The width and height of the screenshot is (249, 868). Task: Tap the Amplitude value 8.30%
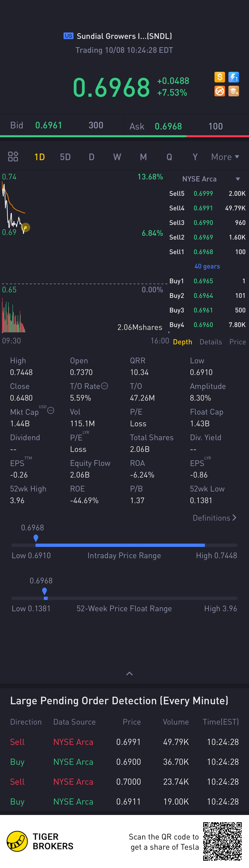pos(200,398)
